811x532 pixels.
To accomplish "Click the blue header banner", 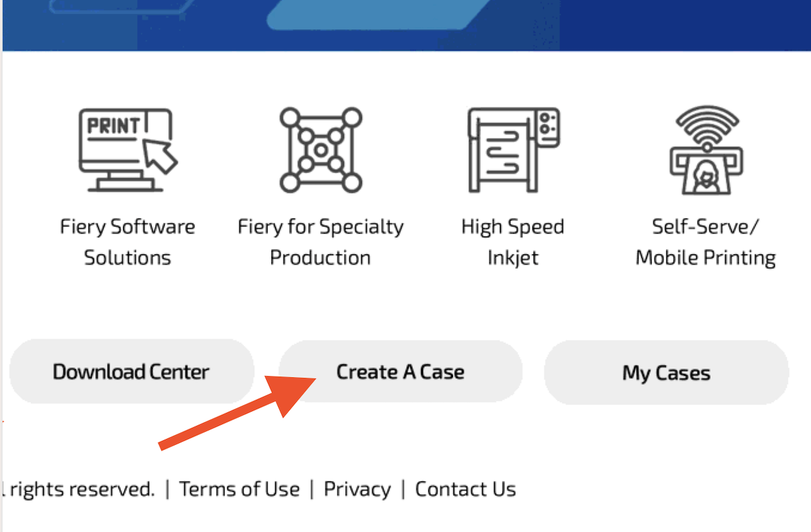I will [405, 25].
